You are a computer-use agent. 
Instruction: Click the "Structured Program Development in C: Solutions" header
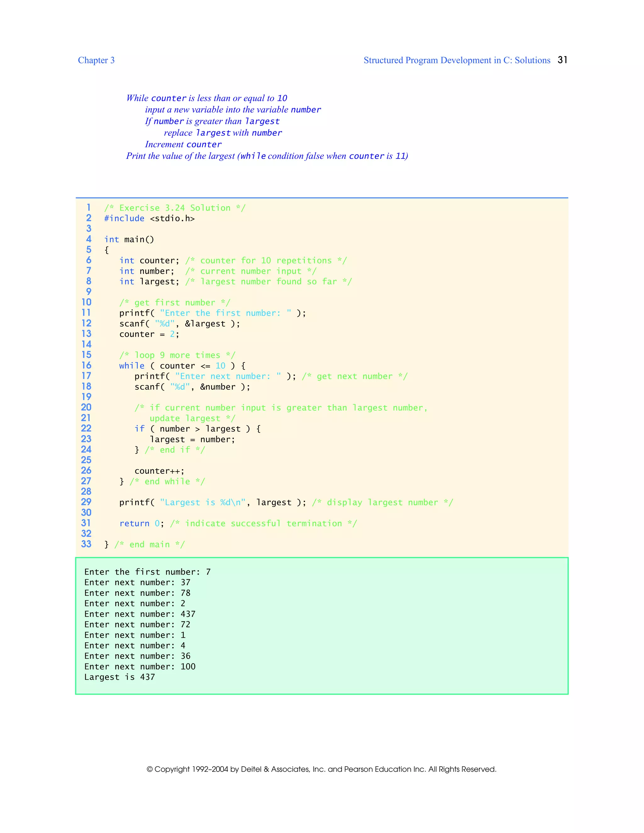(457, 60)
